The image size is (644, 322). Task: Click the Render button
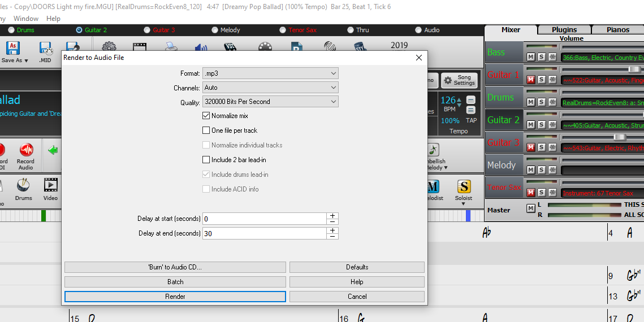click(175, 297)
